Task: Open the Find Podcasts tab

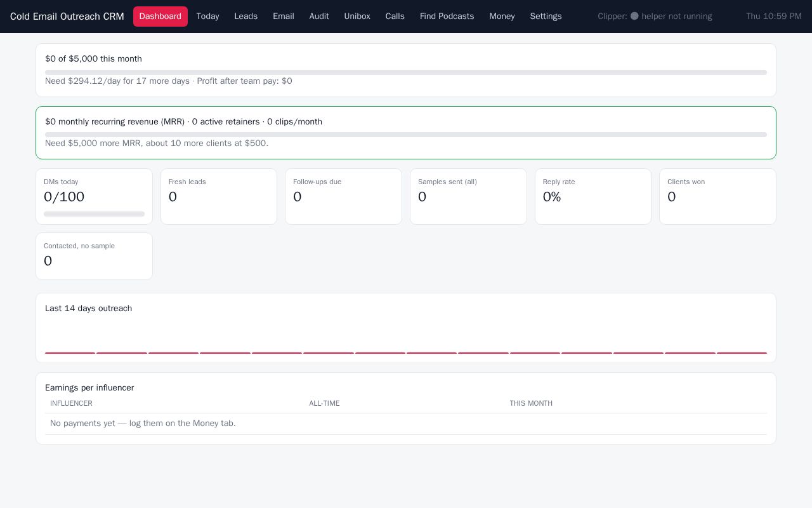Action: click(447, 17)
